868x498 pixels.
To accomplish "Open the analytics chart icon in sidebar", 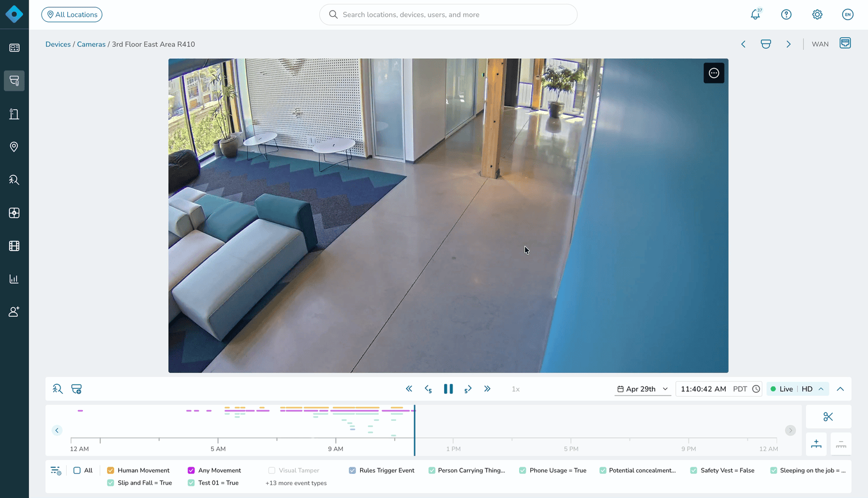I will coord(14,279).
